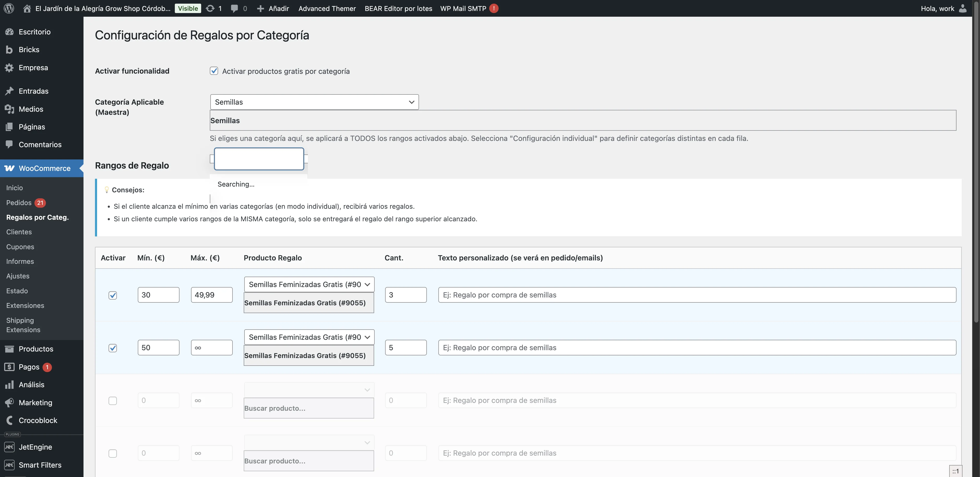Focus custom text field of first range

pyautogui.click(x=697, y=295)
